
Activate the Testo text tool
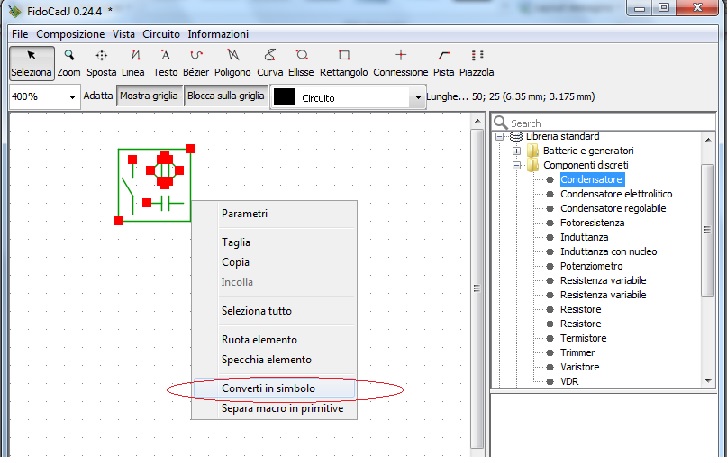[166, 62]
